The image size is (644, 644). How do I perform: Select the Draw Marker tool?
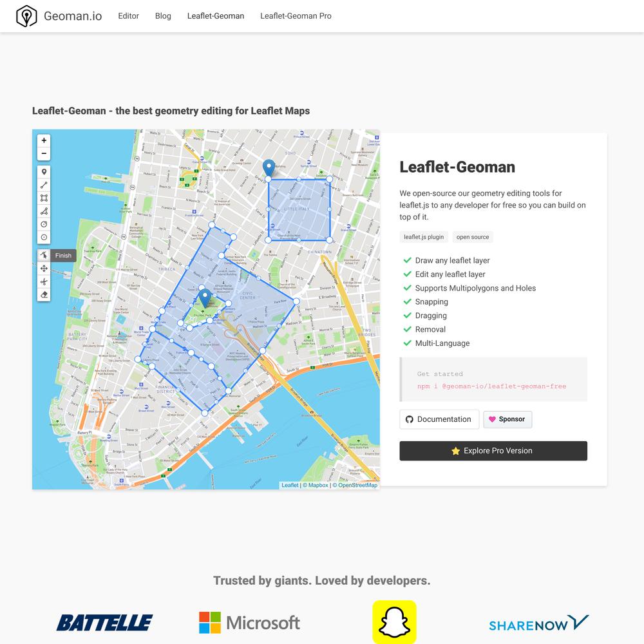[x=44, y=172]
